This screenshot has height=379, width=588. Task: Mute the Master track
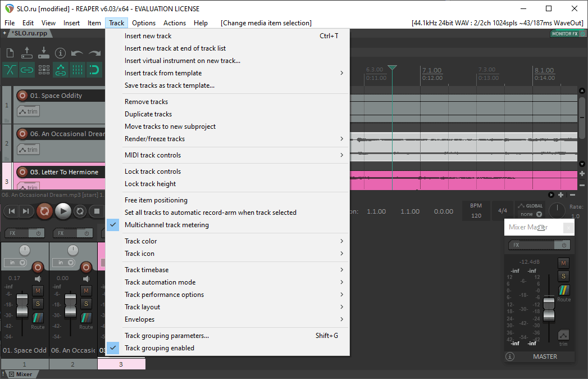563,263
